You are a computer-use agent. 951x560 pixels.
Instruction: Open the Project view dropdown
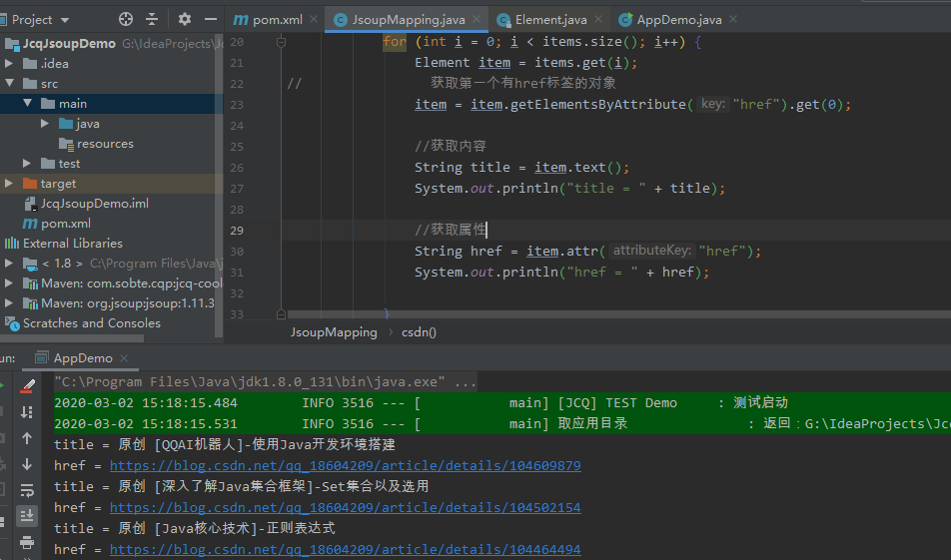coord(65,20)
